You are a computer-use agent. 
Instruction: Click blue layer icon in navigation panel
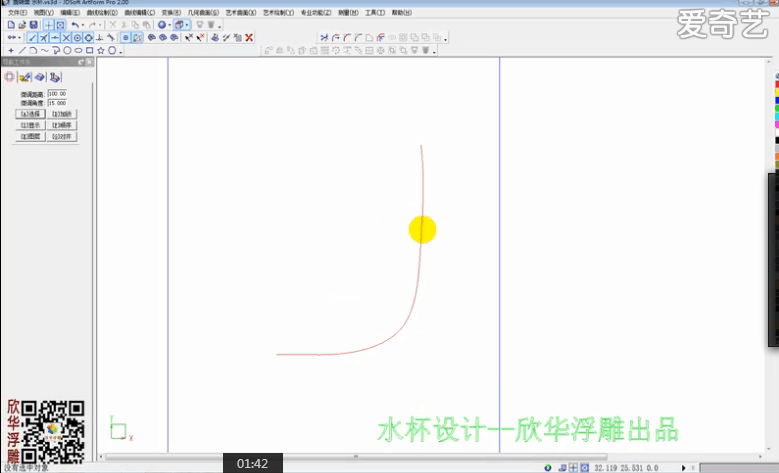click(x=40, y=77)
